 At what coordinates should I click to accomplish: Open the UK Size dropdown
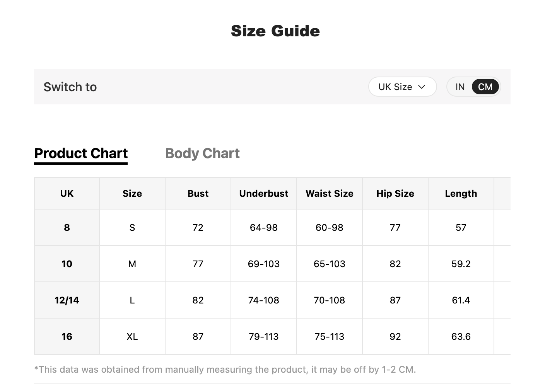coord(402,87)
